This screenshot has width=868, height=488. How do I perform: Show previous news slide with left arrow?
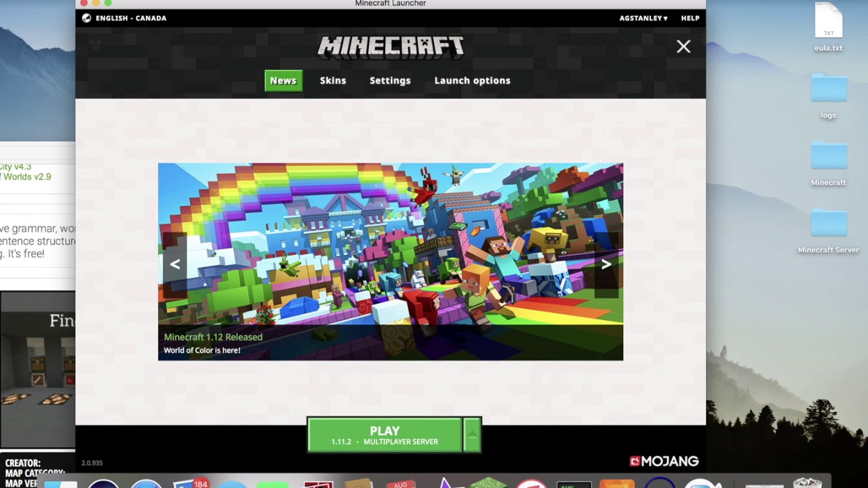point(175,264)
